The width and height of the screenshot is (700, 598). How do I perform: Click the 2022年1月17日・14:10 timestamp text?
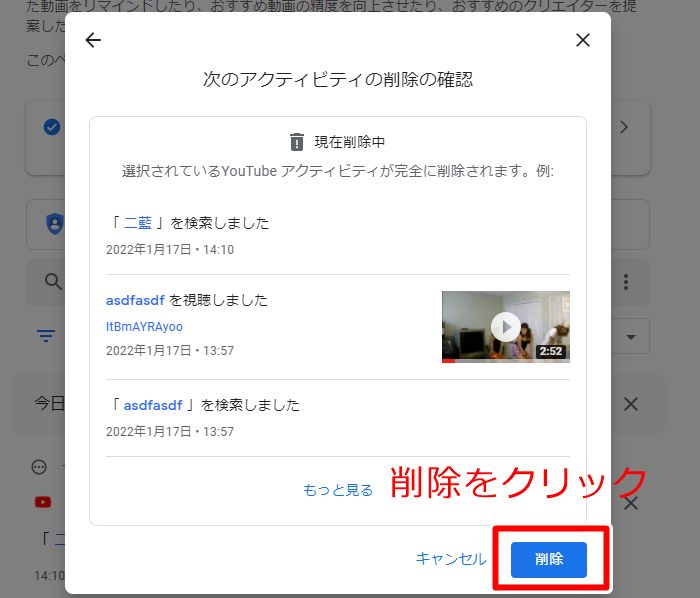[x=170, y=249]
